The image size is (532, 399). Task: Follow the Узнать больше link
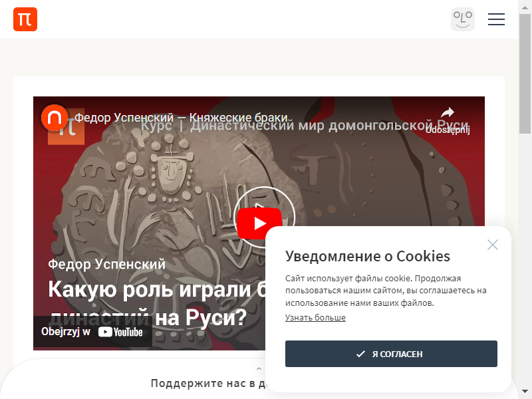pyautogui.click(x=315, y=318)
